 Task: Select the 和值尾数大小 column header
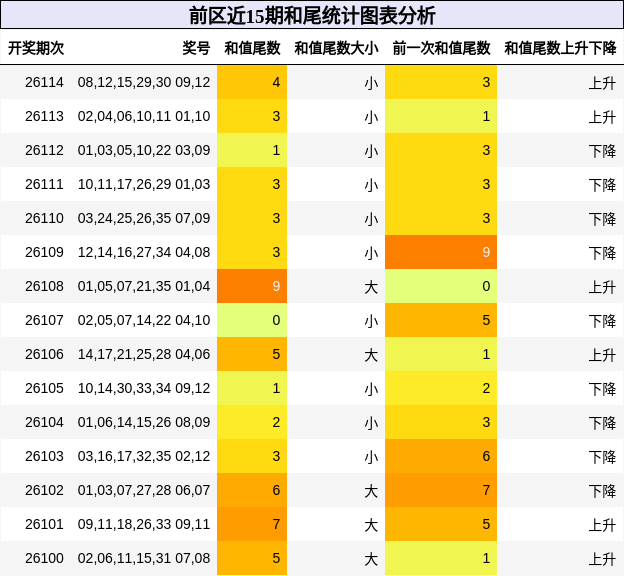pos(336,48)
